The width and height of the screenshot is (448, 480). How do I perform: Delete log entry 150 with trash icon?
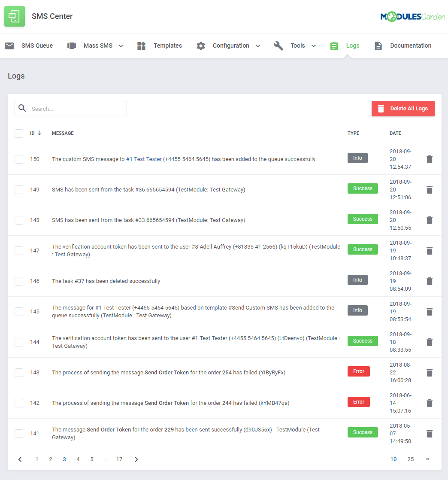[429, 159]
